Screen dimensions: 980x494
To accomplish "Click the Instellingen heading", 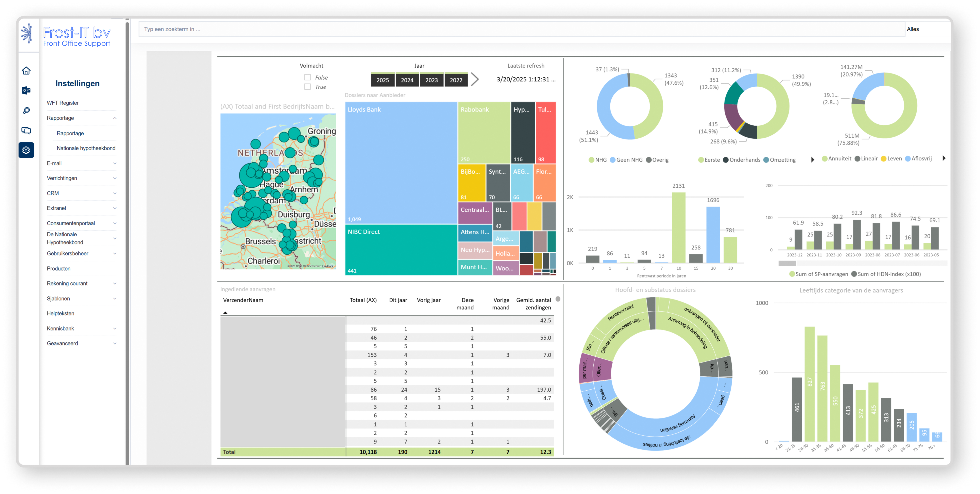I will [x=78, y=84].
